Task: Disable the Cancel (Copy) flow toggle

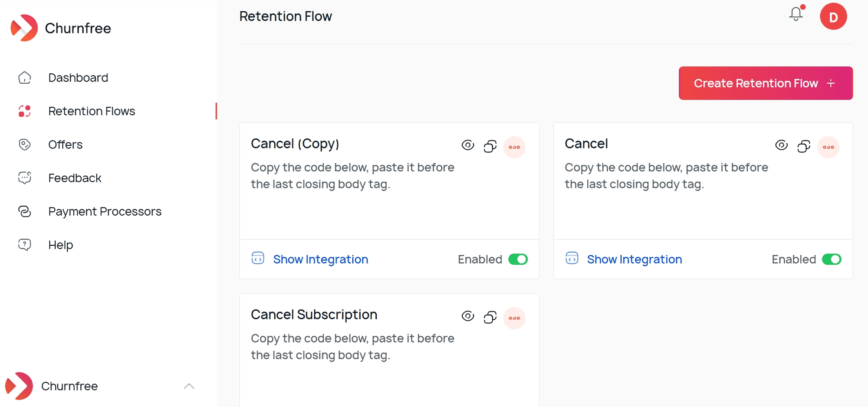Action: tap(519, 259)
